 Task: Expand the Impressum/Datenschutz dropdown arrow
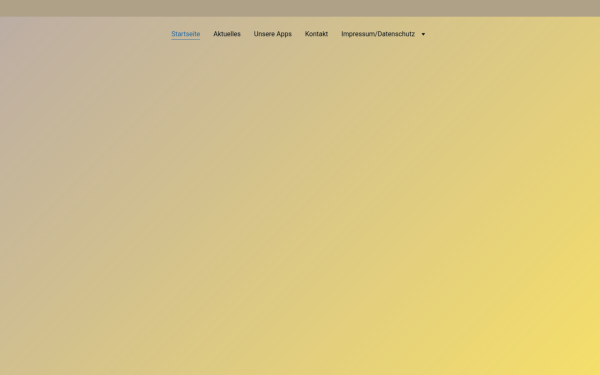point(423,34)
